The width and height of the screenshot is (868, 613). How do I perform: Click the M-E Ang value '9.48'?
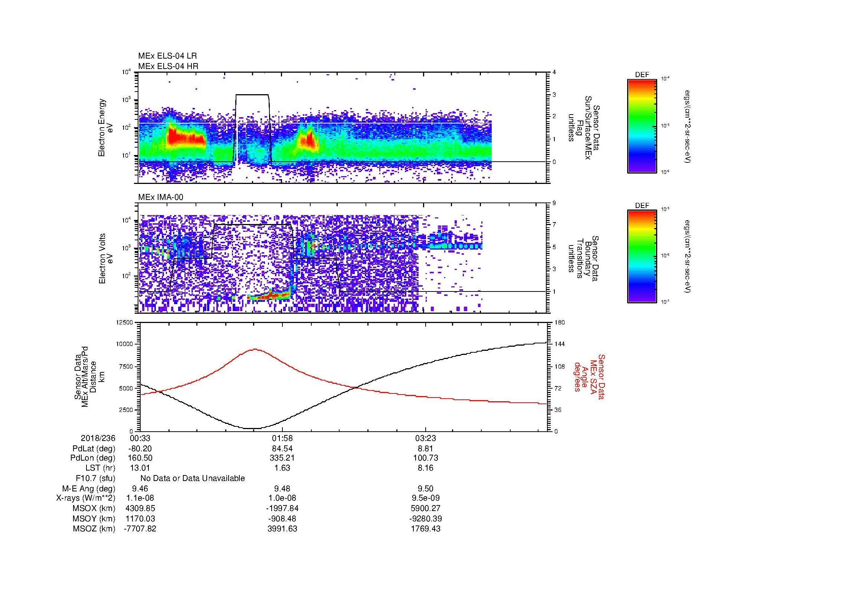(282, 489)
